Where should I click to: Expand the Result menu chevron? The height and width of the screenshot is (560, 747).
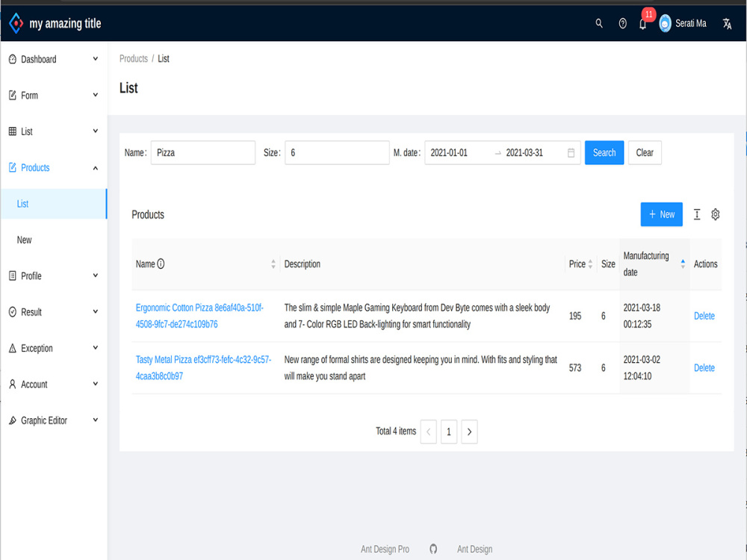96,311
